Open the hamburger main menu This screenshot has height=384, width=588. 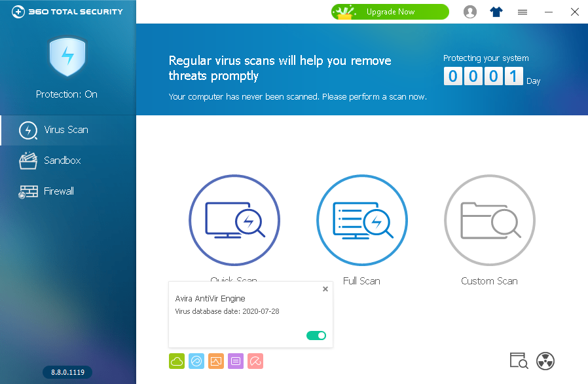point(523,12)
